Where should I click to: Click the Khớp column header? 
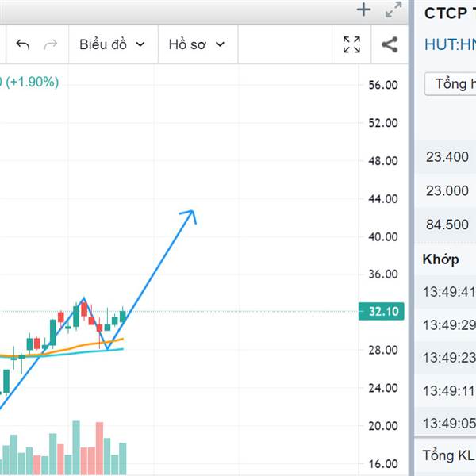pyautogui.click(x=440, y=259)
